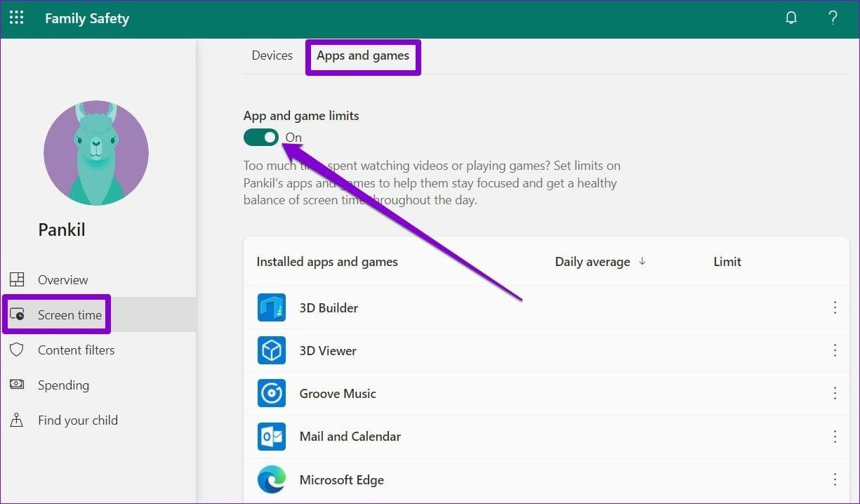Click the Family Safety header title

[87, 19]
